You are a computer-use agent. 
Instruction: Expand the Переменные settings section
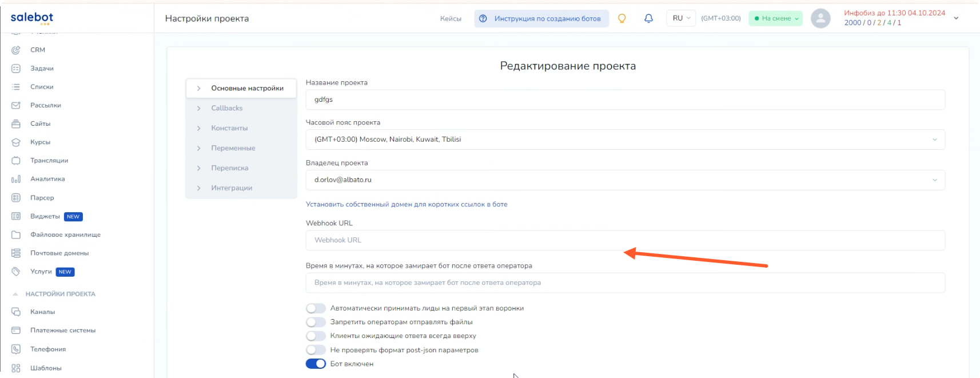pos(198,148)
